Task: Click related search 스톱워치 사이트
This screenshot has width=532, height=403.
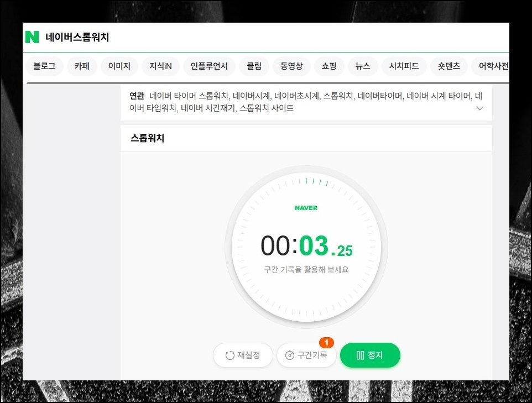Action: pyautogui.click(x=267, y=108)
